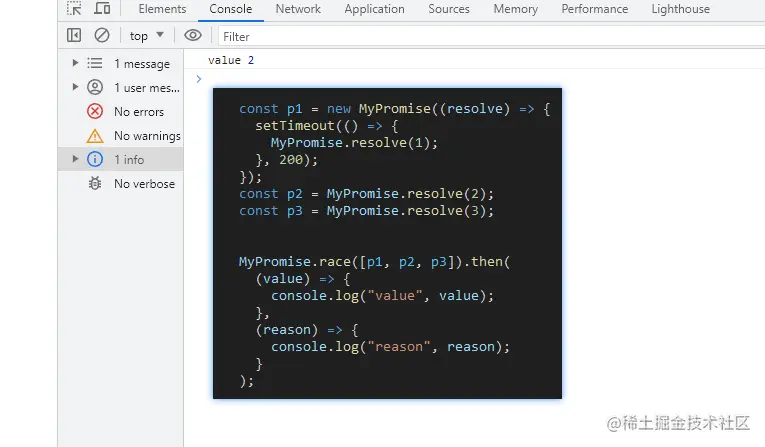This screenshot has height=447, width=765.
Task: Switch to the Application tab
Action: pos(374,9)
